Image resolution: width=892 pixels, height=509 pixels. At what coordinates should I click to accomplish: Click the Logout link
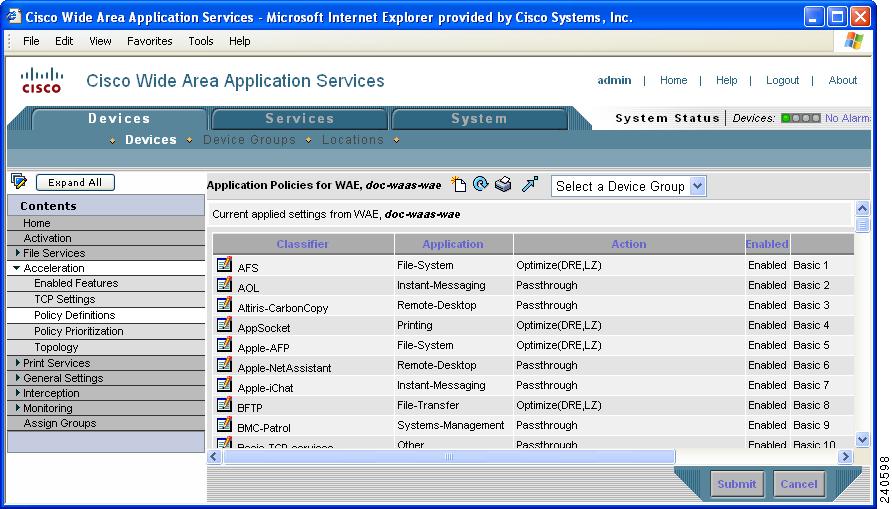coord(782,80)
